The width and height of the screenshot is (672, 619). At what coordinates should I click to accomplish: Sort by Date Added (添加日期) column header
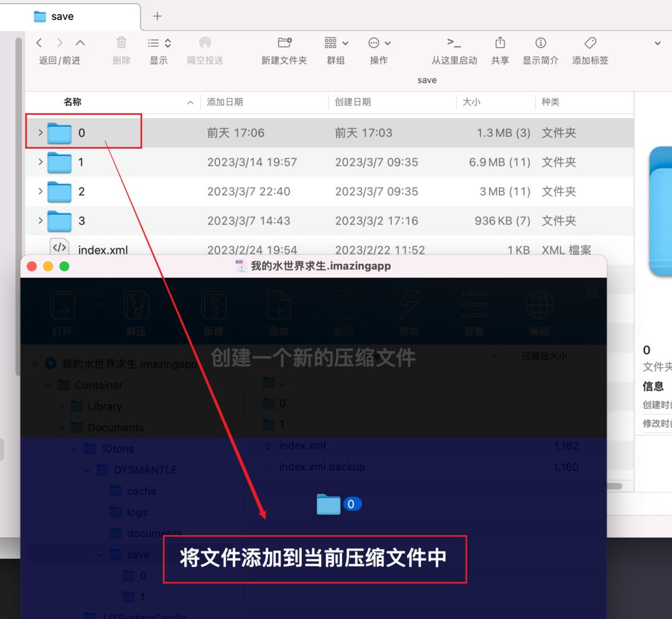pyautogui.click(x=225, y=102)
